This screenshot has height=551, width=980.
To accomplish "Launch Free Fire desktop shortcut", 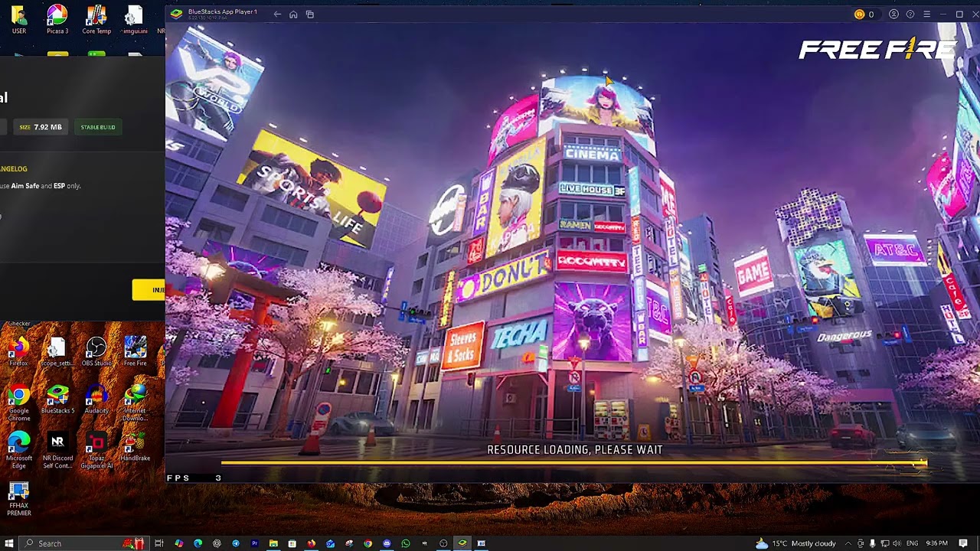I will pyautogui.click(x=135, y=351).
